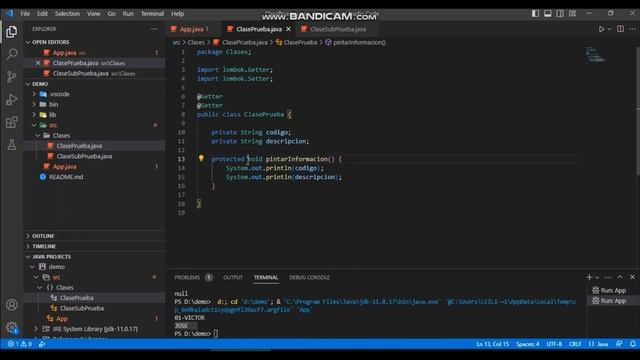This screenshot has width=640, height=360.
Task: Open the Selection menu
Action: [x=67, y=13]
